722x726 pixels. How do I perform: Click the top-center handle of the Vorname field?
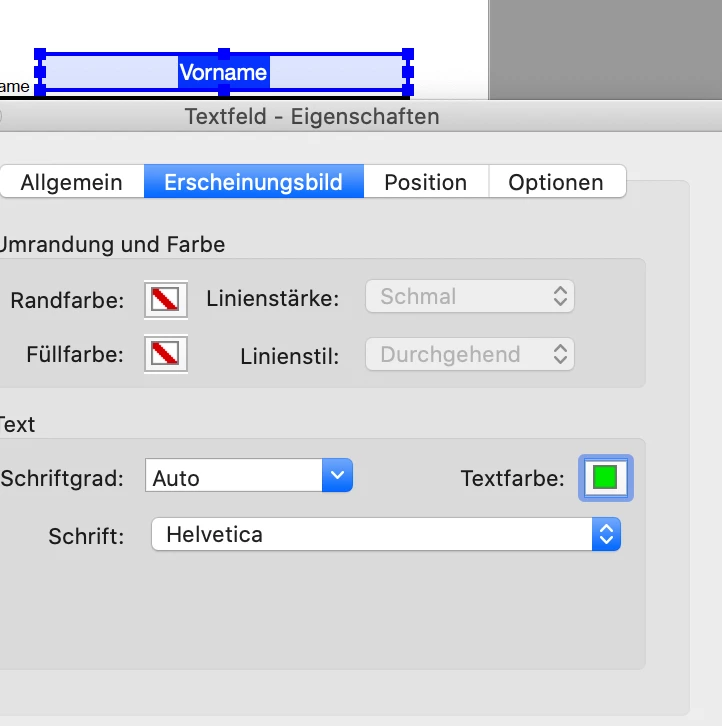224,53
